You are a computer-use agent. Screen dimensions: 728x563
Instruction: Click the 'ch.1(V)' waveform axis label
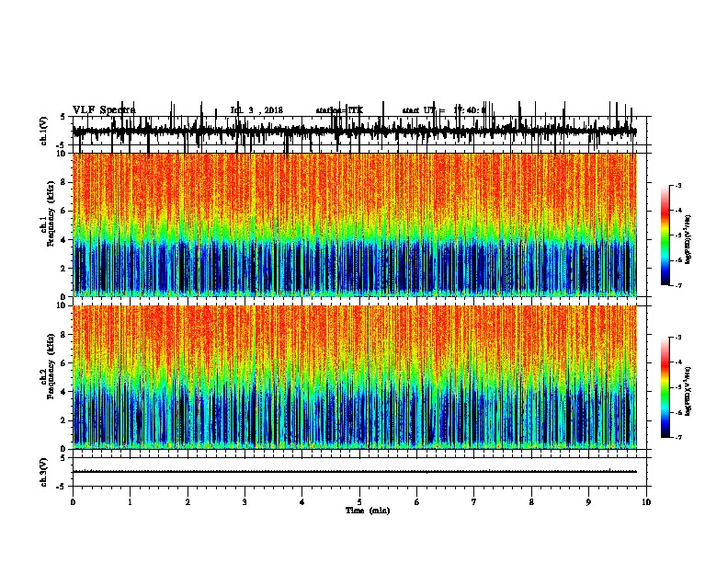(44, 131)
